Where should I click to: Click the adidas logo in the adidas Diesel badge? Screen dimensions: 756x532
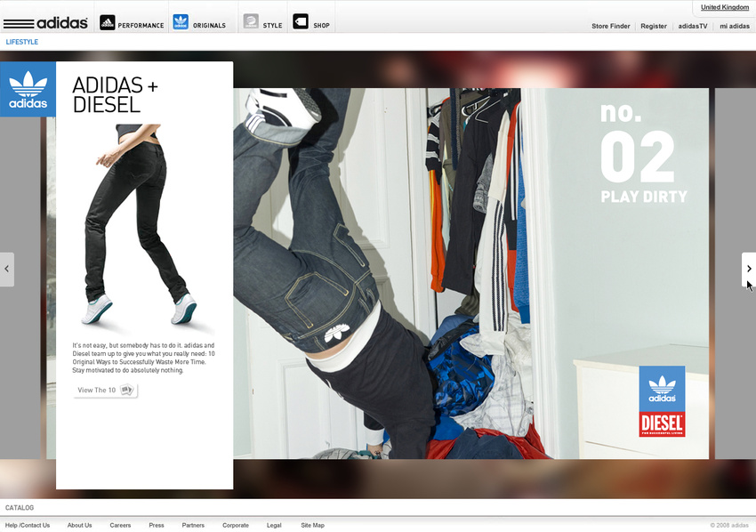coord(662,389)
